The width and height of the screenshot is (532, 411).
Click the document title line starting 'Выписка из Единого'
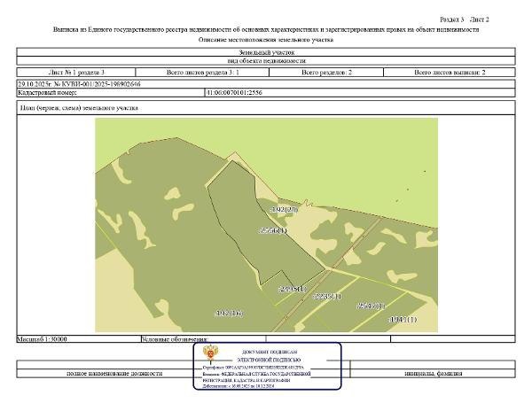pyautogui.click(x=266, y=30)
